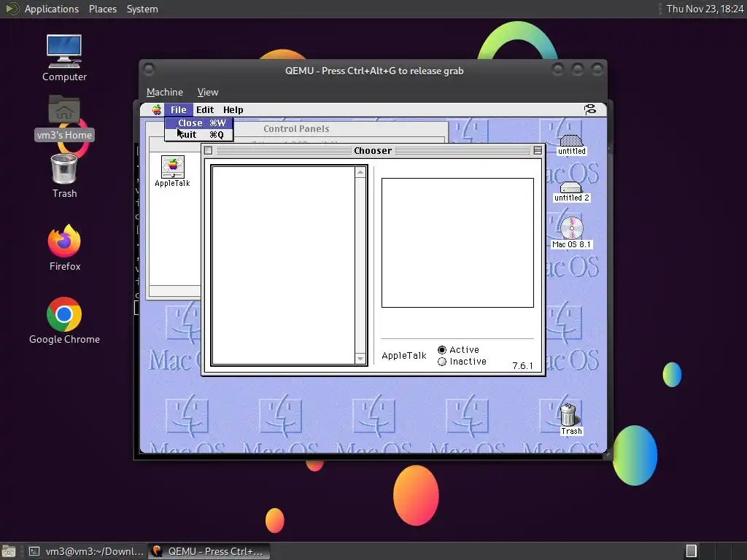Open the QEMU View menu
This screenshot has height=560, width=747.
208,92
